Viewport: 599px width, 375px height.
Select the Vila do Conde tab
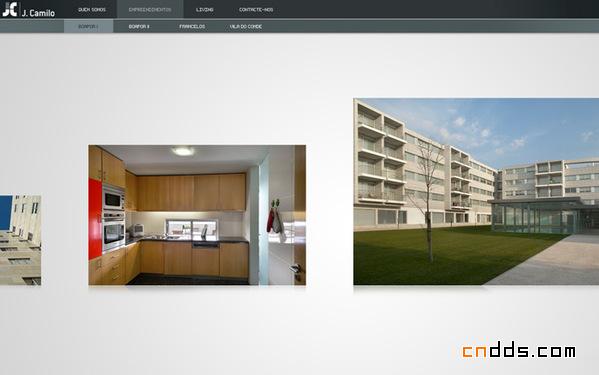click(246, 26)
